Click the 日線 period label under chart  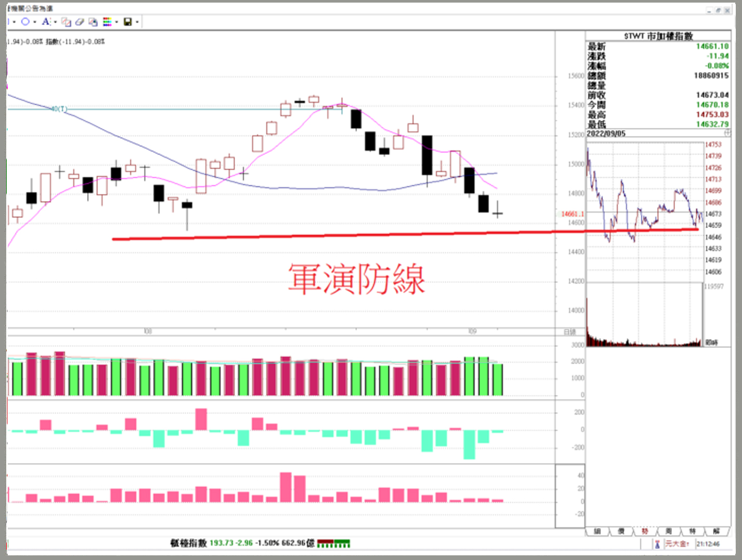(x=570, y=332)
